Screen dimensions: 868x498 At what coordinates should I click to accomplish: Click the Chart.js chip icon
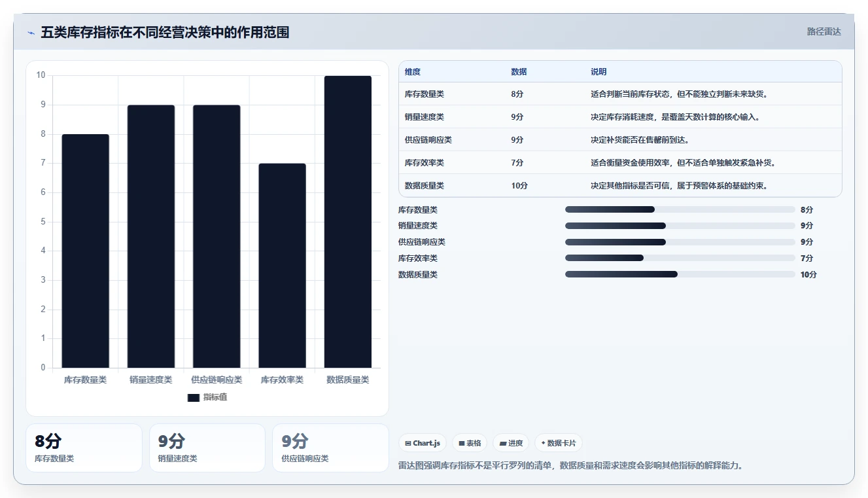click(x=408, y=444)
